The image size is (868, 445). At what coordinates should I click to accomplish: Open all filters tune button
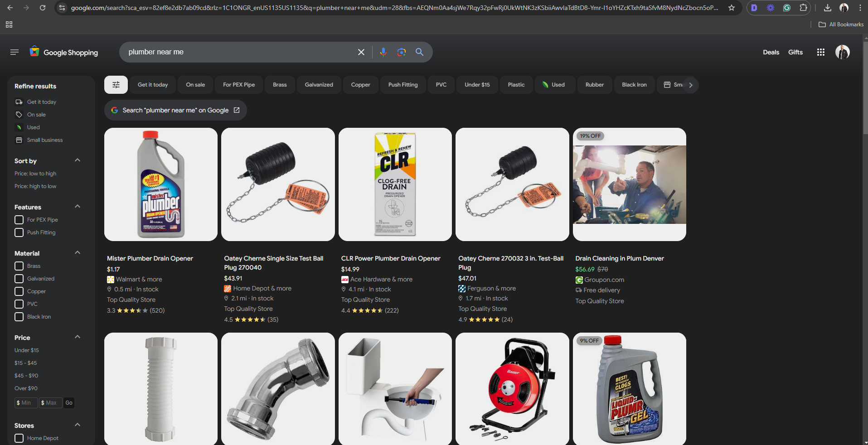(116, 85)
